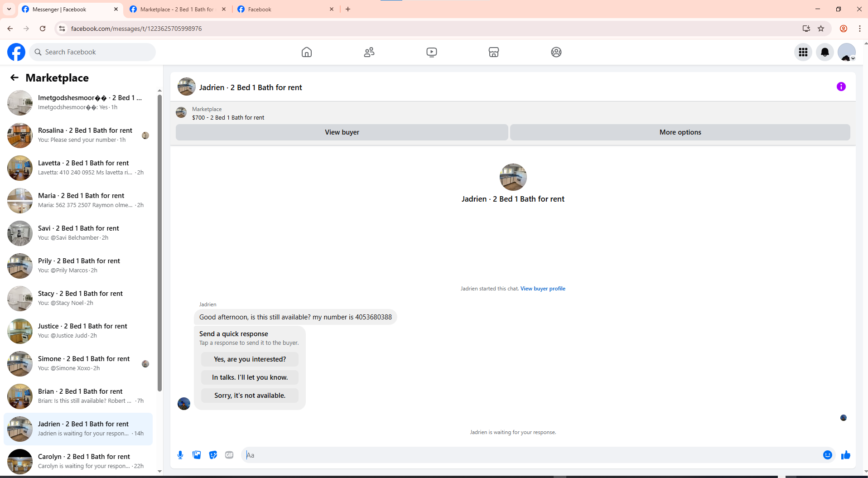Open the Chrome profile icon

[844, 29]
